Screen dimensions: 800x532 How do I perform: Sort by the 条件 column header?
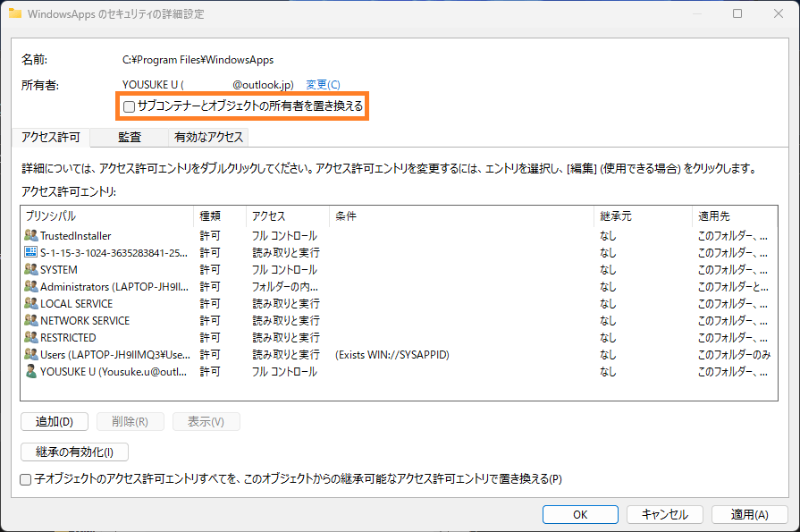pyautogui.click(x=462, y=216)
